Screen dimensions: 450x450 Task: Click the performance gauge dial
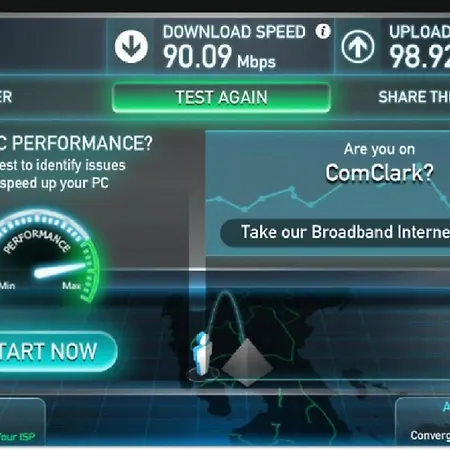[47, 257]
